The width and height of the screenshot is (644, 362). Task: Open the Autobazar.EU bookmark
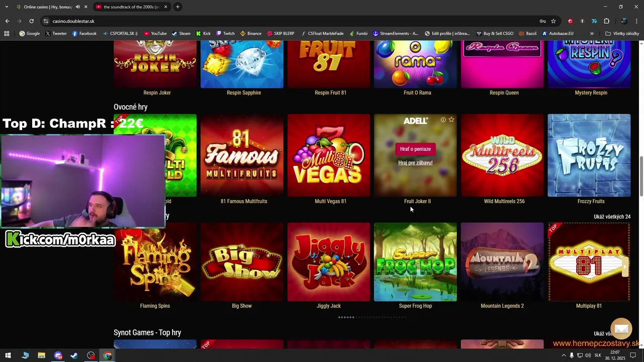[558, 34]
